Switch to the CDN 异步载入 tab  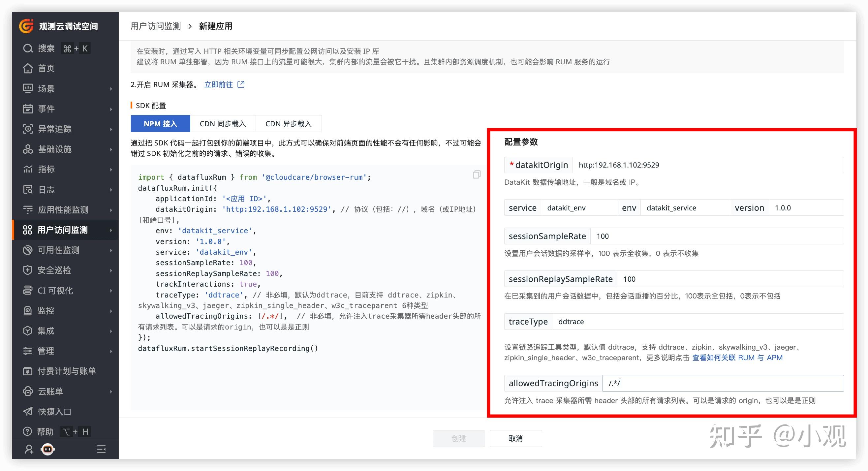click(x=288, y=123)
